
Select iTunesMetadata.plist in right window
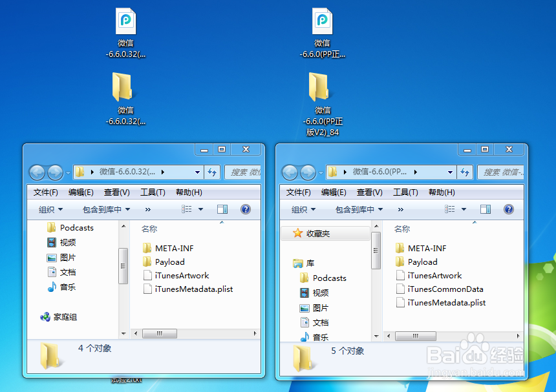(441, 302)
